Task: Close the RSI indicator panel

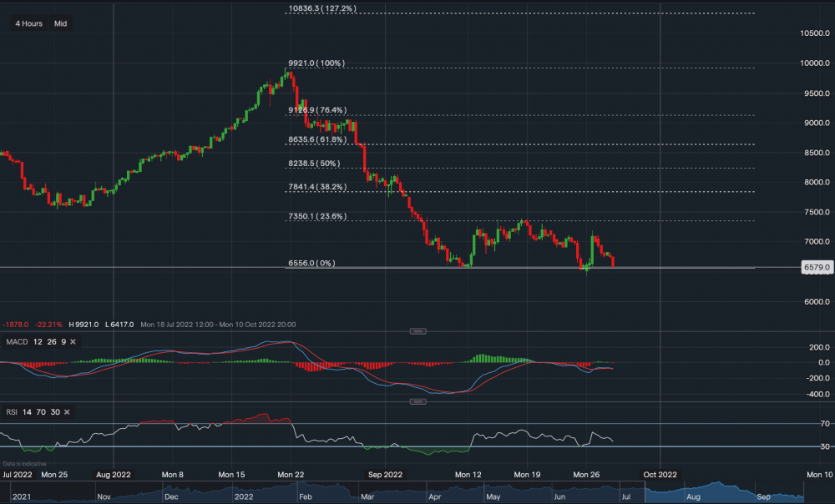Action: [x=67, y=411]
